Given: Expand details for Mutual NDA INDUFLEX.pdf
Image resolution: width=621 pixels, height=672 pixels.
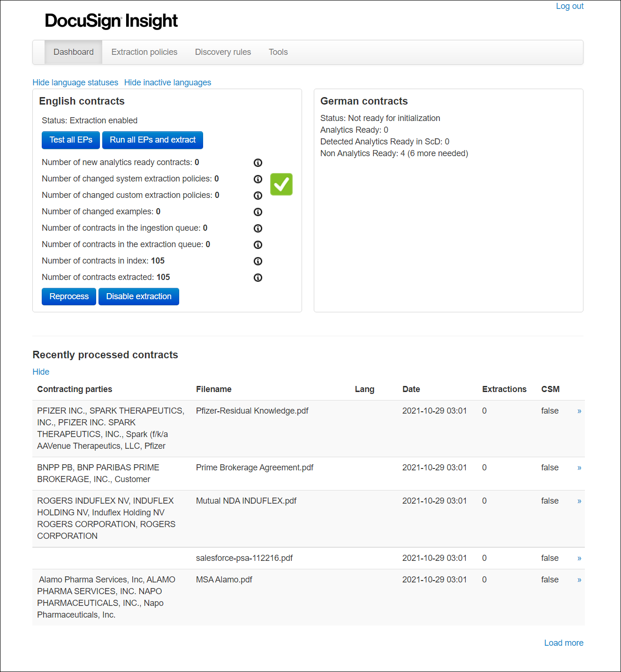Looking at the screenshot, I should 579,501.
